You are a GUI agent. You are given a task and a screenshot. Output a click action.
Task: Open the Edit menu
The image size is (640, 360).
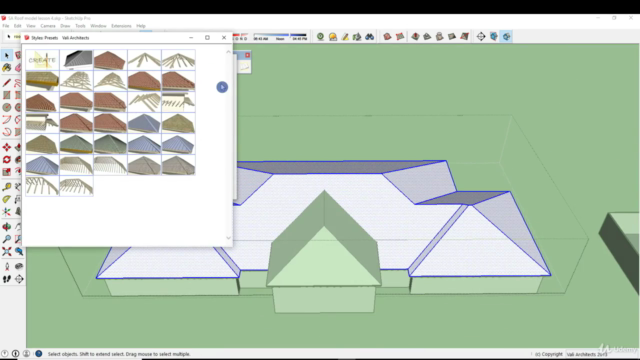(x=18, y=26)
